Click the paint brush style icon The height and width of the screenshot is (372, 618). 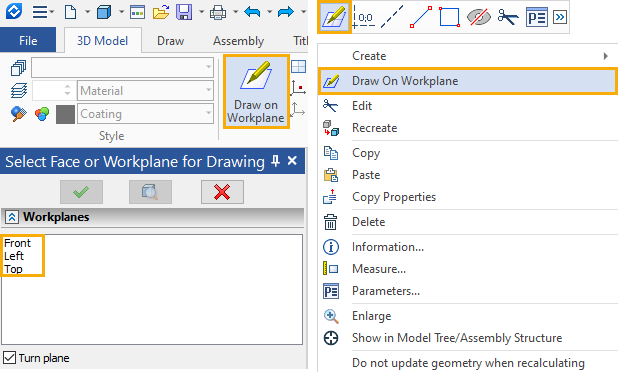point(19,114)
